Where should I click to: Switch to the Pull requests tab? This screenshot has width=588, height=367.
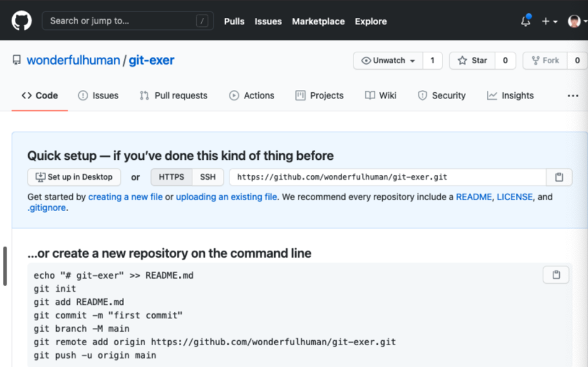(173, 96)
